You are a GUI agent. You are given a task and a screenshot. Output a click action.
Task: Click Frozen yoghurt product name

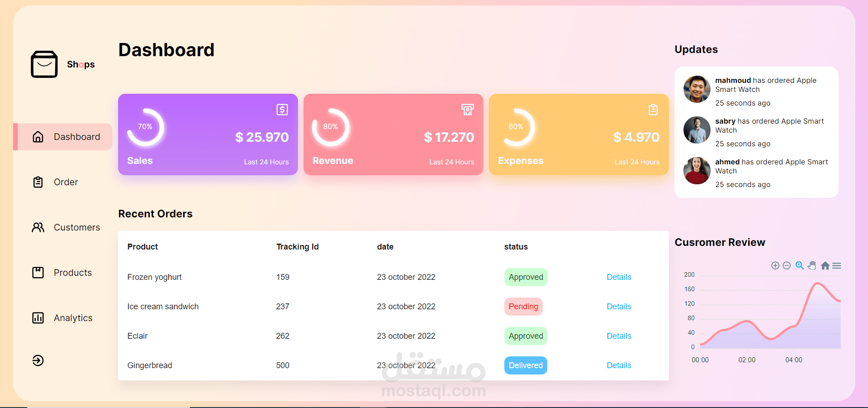click(x=154, y=277)
